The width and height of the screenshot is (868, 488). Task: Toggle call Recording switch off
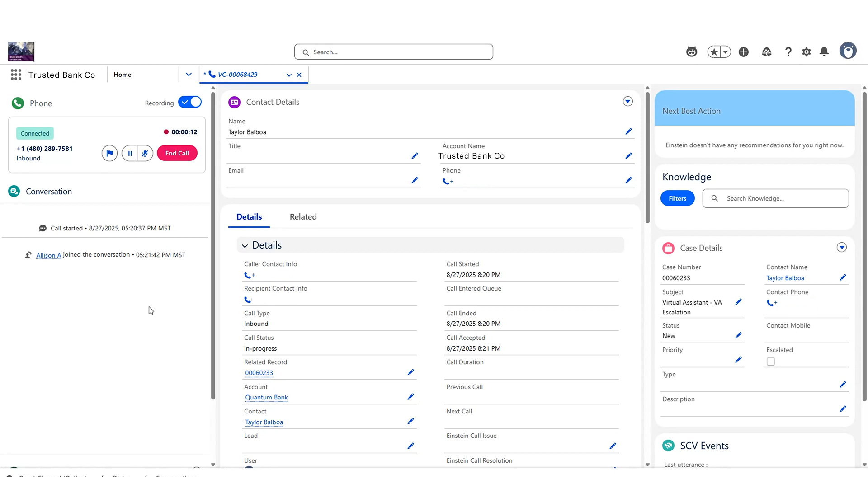click(190, 102)
